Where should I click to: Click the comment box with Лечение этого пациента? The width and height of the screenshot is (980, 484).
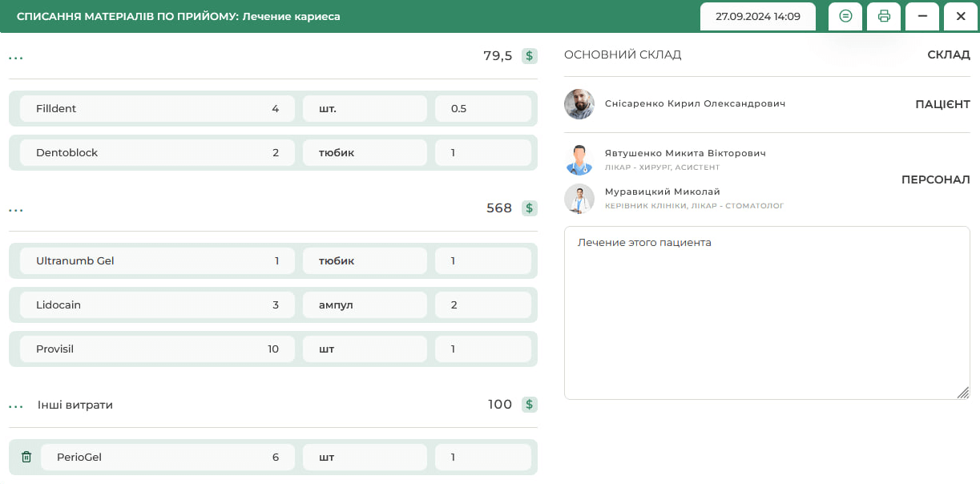coord(767,313)
